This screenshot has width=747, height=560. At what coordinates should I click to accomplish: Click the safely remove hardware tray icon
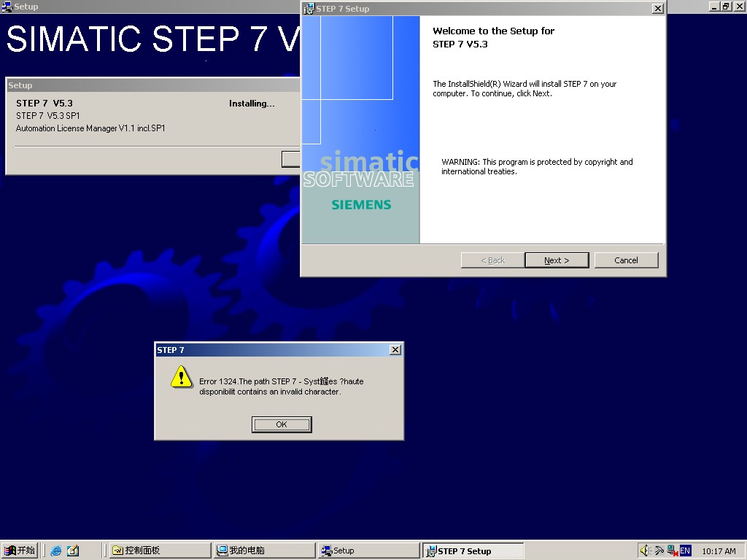(x=659, y=551)
